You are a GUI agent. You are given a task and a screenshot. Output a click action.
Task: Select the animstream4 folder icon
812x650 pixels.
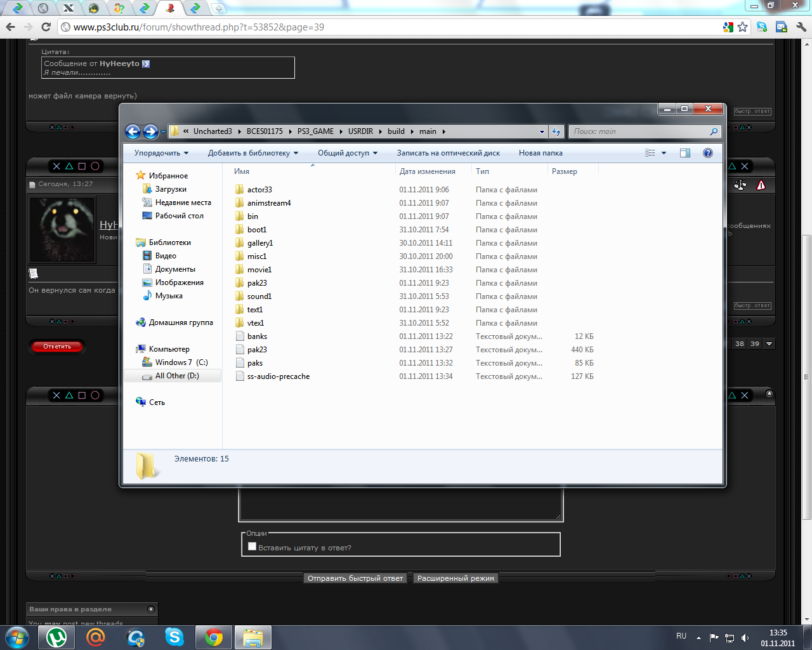239,202
